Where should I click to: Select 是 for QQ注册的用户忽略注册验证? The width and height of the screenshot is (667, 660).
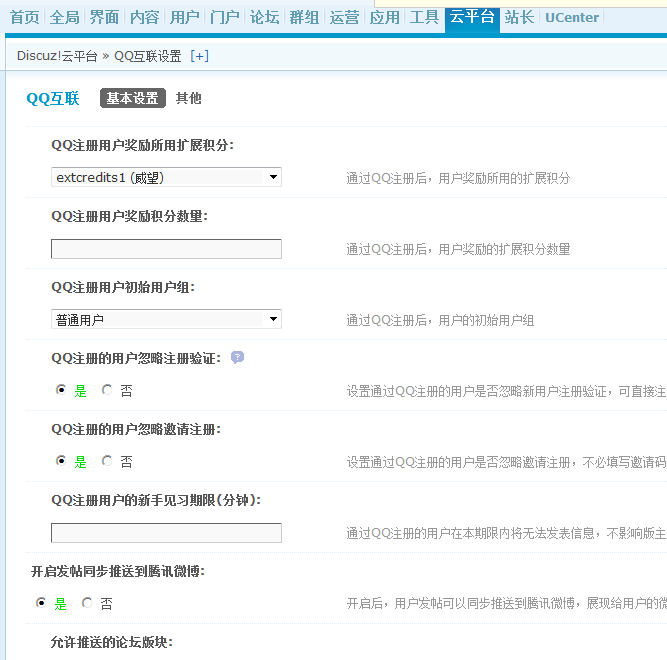coord(61,391)
